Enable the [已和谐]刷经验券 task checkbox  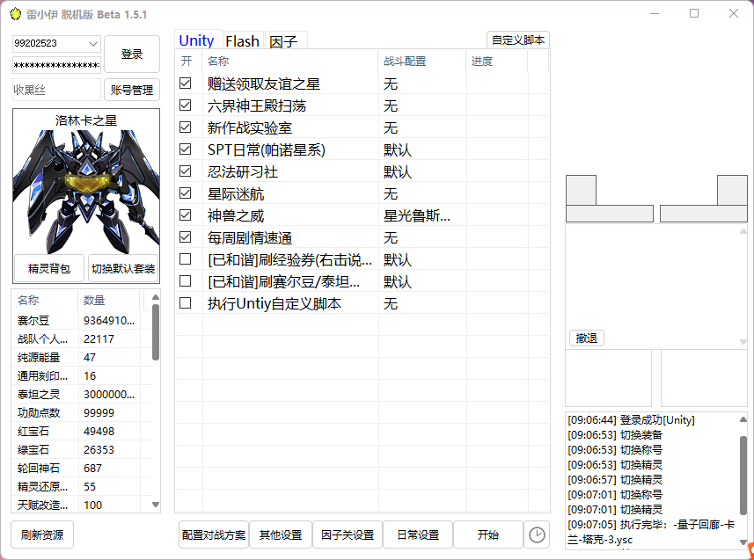185,259
